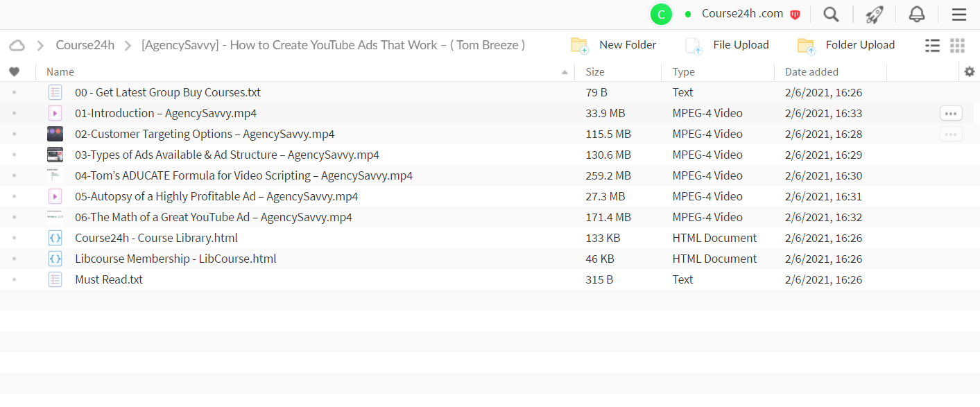Click the favorites heart column header
Image resolution: width=980 pixels, height=407 pixels.
(14, 71)
